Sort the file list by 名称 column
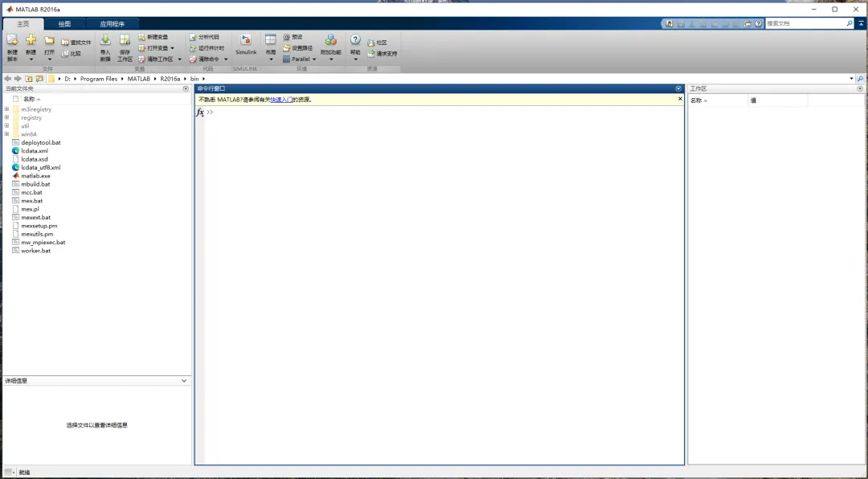 tap(31, 99)
